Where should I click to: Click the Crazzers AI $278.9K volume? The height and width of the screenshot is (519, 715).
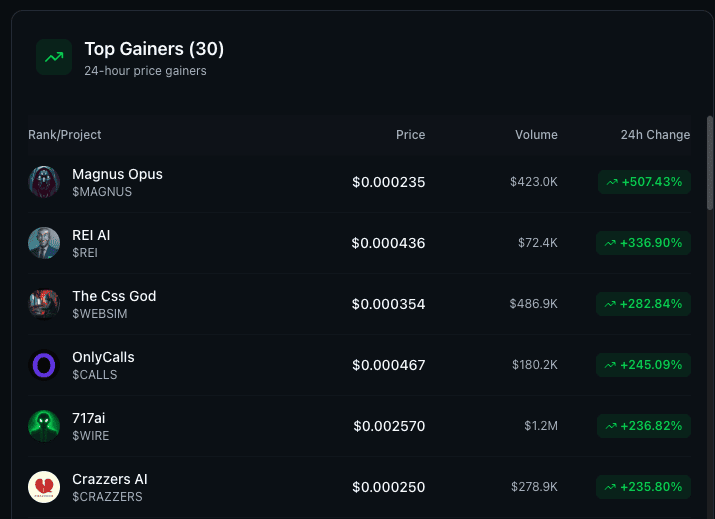click(534, 487)
